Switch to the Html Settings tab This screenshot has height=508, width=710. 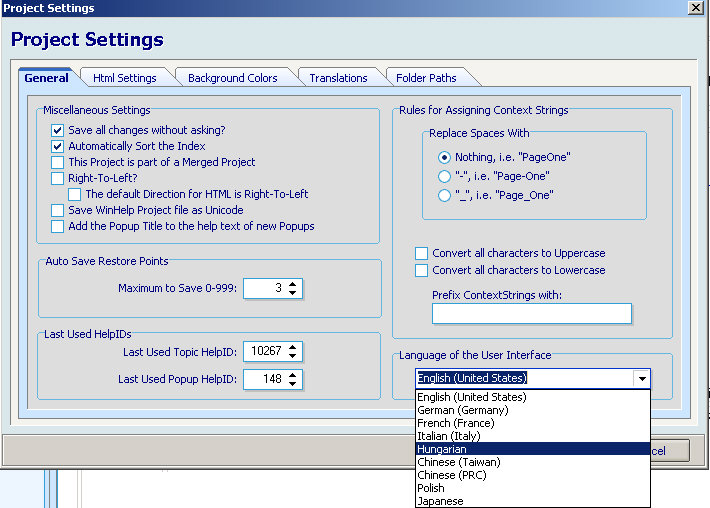coord(124,78)
